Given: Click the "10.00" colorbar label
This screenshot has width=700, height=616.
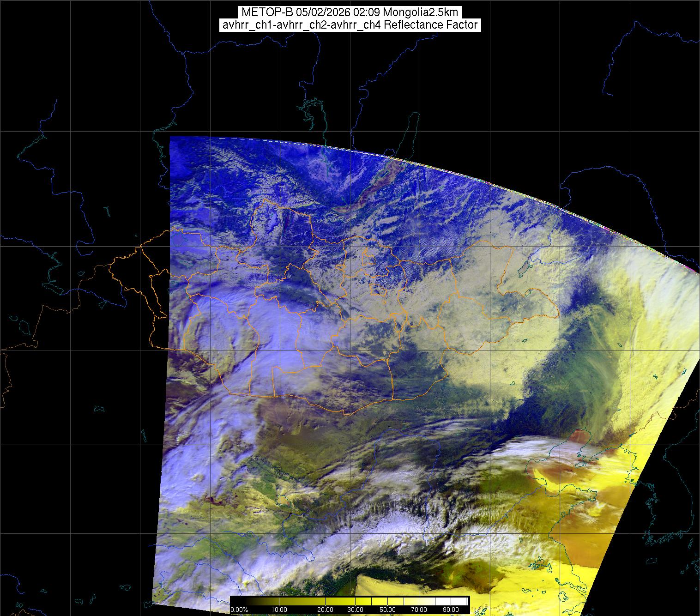Looking at the screenshot, I should [x=280, y=610].
